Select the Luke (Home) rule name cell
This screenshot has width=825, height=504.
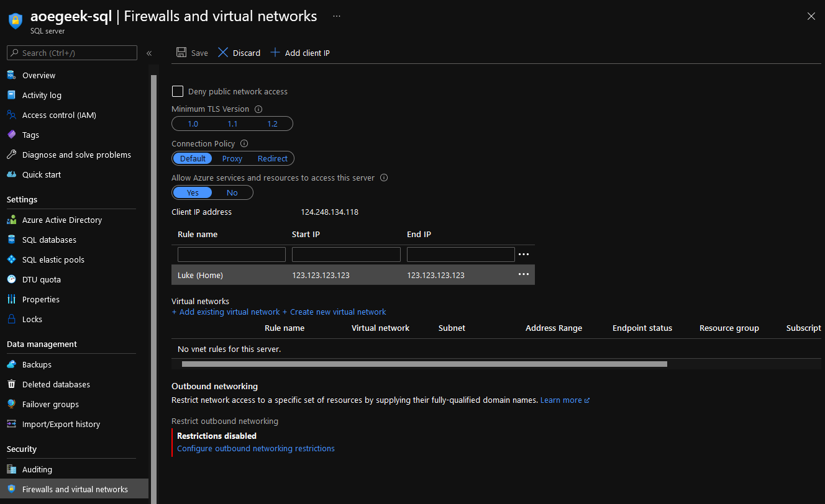200,275
